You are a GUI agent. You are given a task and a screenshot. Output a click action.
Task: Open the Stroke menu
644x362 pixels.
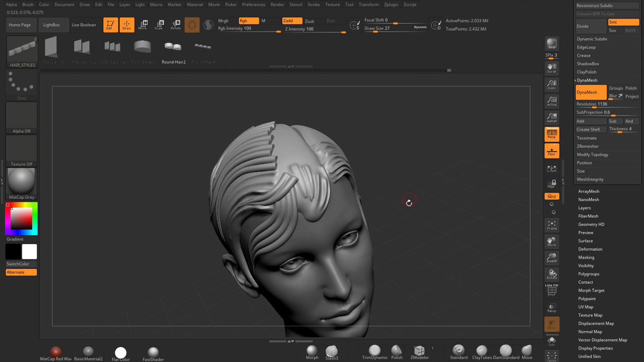click(x=313, y=4)
